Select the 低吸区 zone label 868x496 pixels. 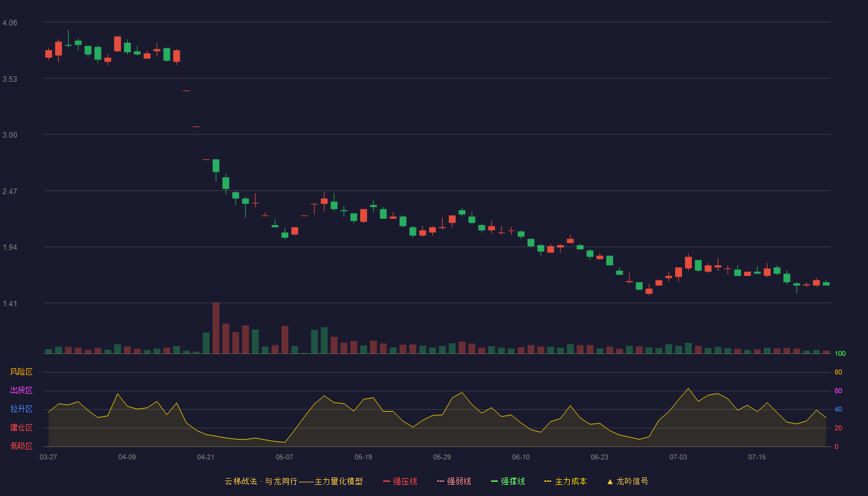point(21,446)
